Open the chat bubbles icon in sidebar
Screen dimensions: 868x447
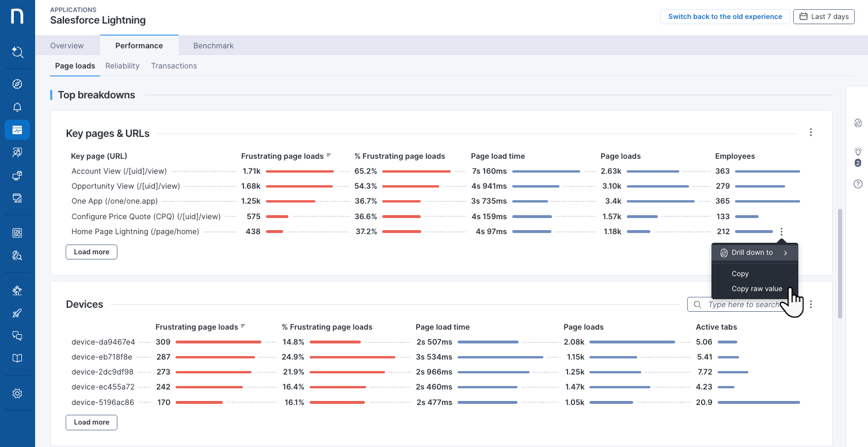coord(17,336)
